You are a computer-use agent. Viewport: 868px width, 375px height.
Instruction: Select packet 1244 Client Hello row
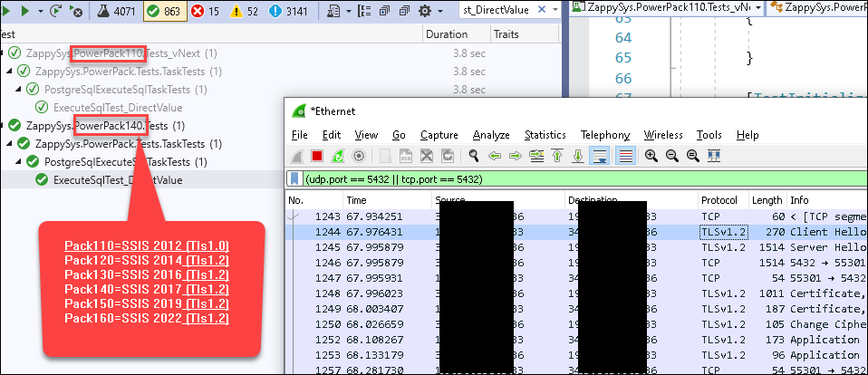click(x=577, y=232)
